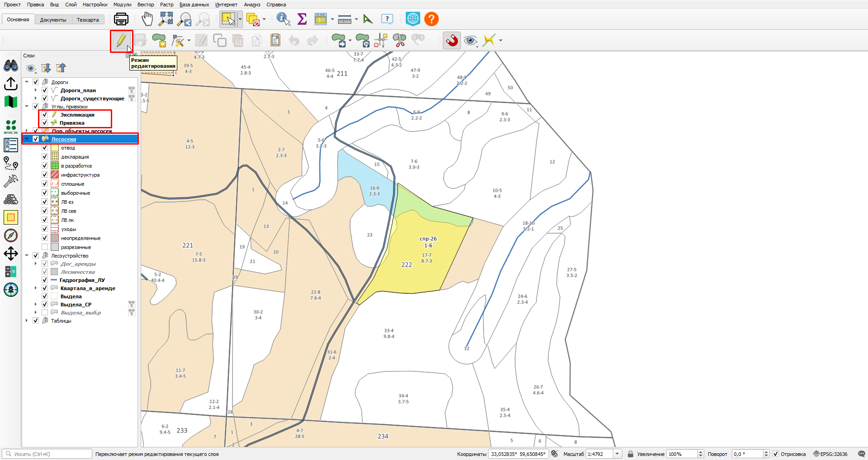The height and width of the screenshot is (460, 868).
Task: Open the Слой menu
Action: pyautogui.click(x=71, y=5)
